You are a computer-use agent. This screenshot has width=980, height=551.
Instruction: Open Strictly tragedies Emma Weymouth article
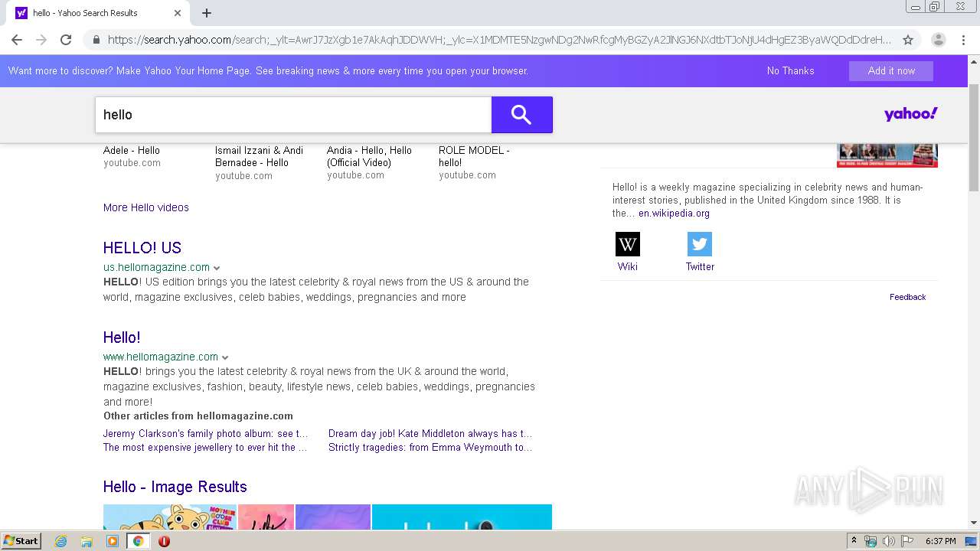(x=430, y=447)
